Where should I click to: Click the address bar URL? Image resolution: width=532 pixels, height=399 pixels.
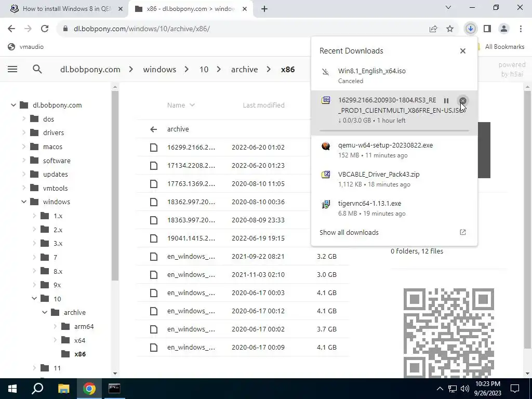pos(141,29)
